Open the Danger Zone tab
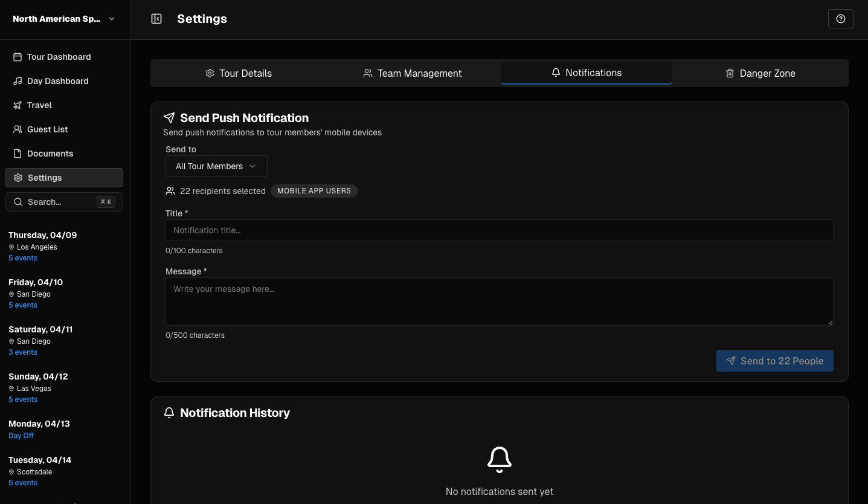 [760, 73]
